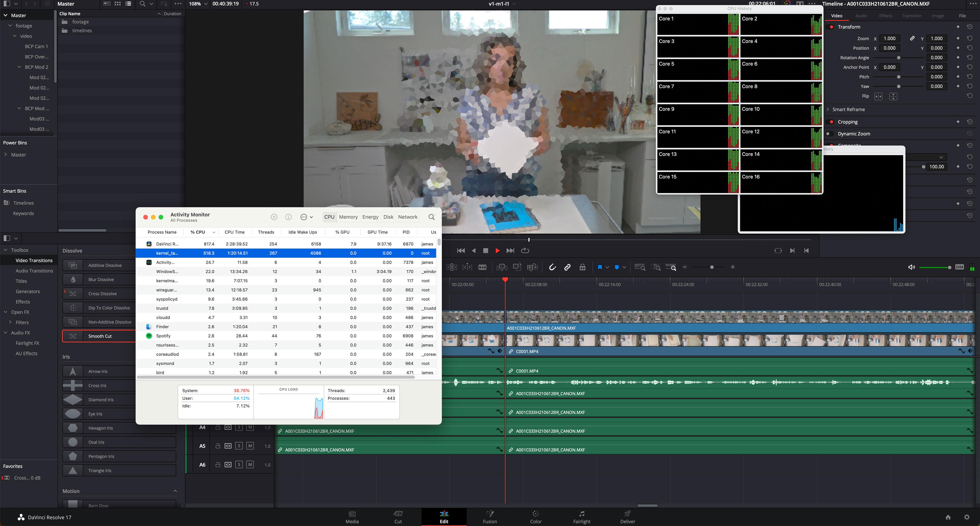This screenshot has height=526, width=980.
Task: Click the media pool search magnifier
Action: 142,4
